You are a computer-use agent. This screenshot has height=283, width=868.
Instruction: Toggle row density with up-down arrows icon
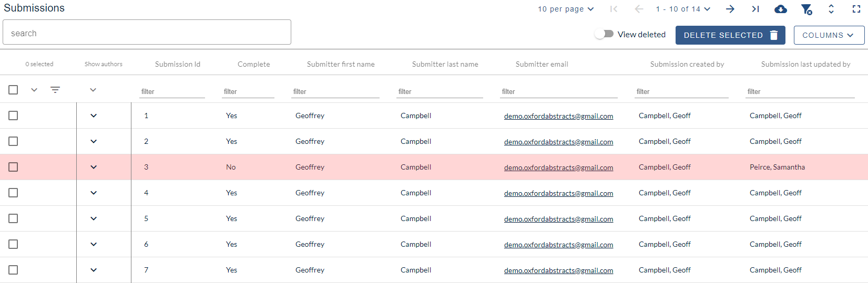[831, 9]
